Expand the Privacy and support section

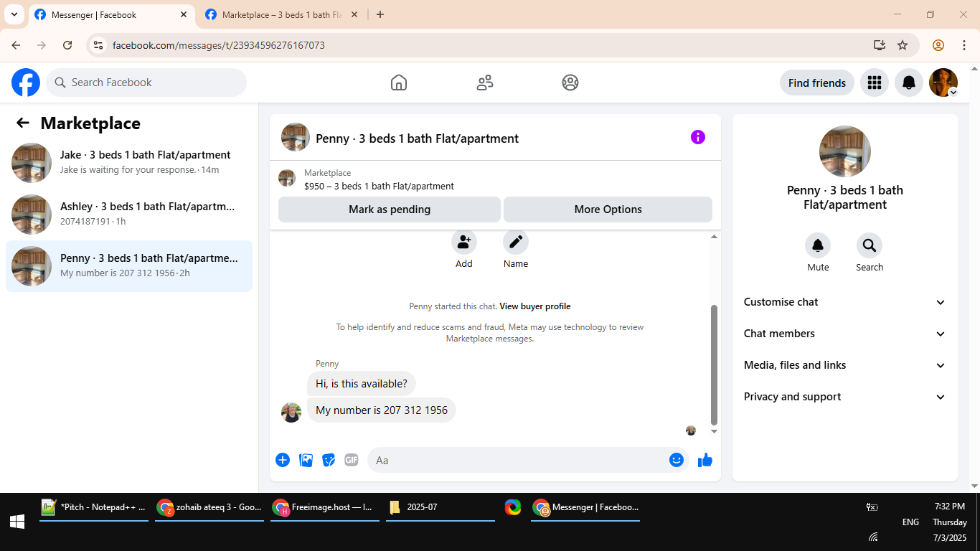(845, 397)
